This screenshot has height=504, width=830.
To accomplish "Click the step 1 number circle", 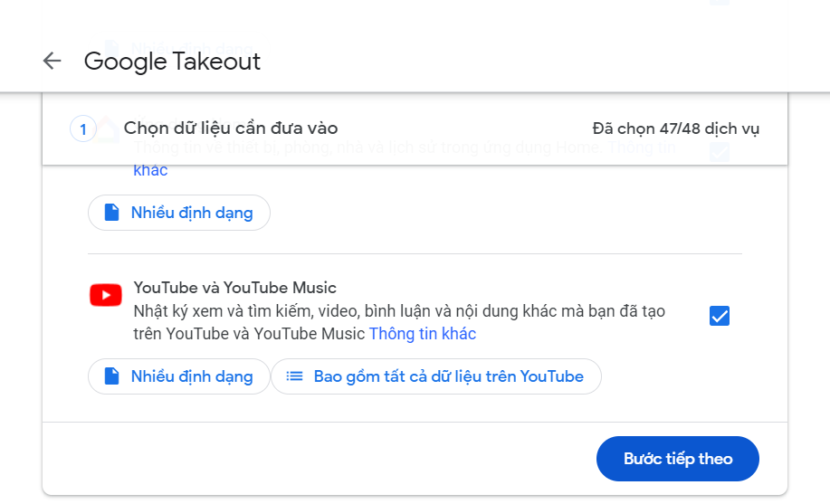I will 83,129.
